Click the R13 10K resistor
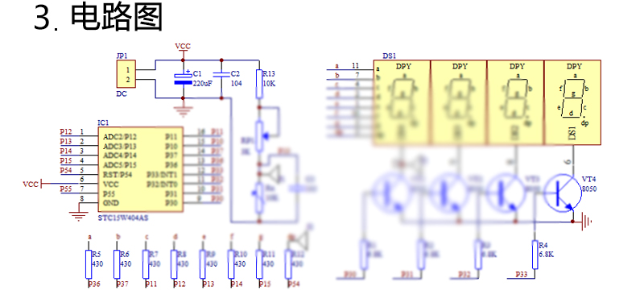644x303 pixels. pos(259,84)
